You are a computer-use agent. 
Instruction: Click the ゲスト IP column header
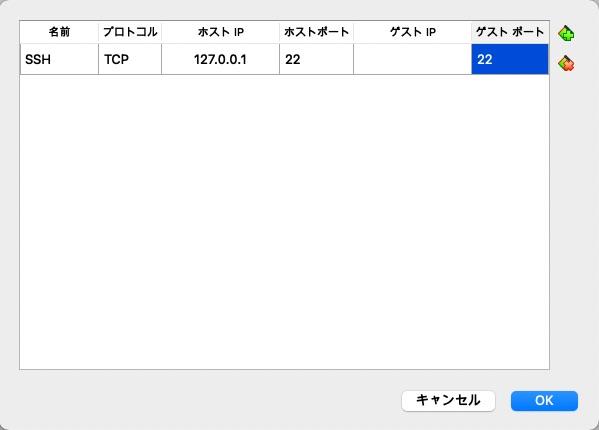pyautogui.click(x=413, y=32)
